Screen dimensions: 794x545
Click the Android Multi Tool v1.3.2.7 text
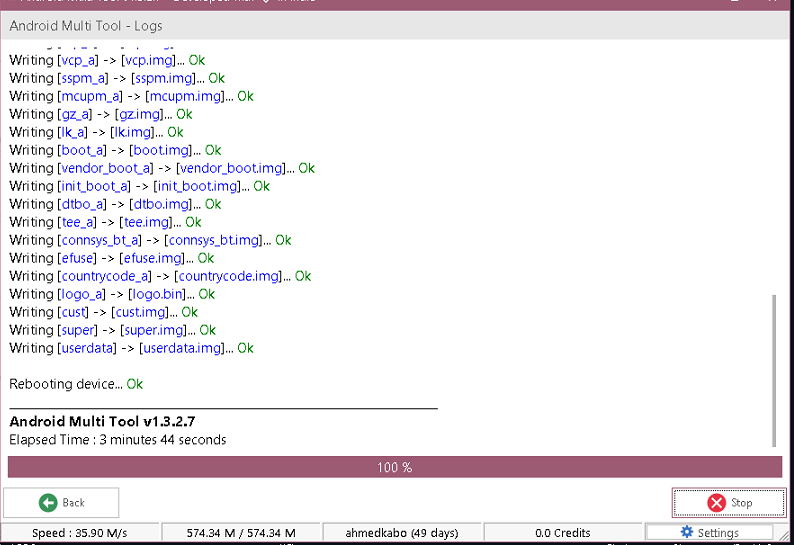click(102, 421)
